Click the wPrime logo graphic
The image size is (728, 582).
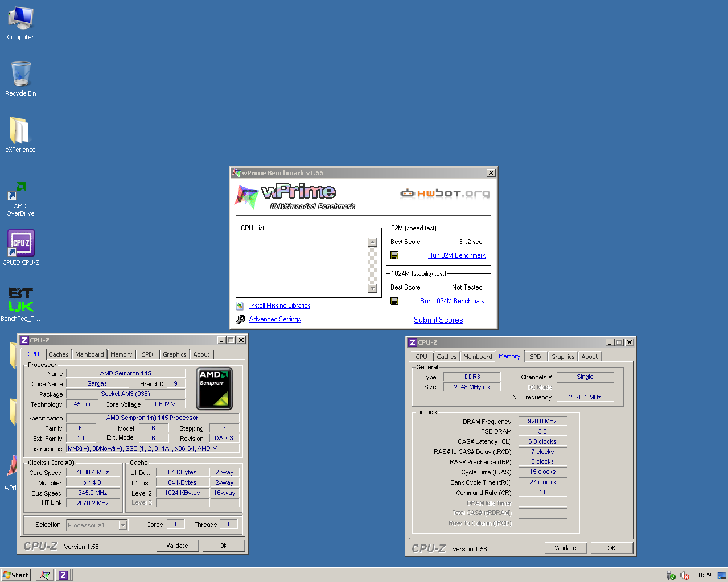(x=295, y=196)
